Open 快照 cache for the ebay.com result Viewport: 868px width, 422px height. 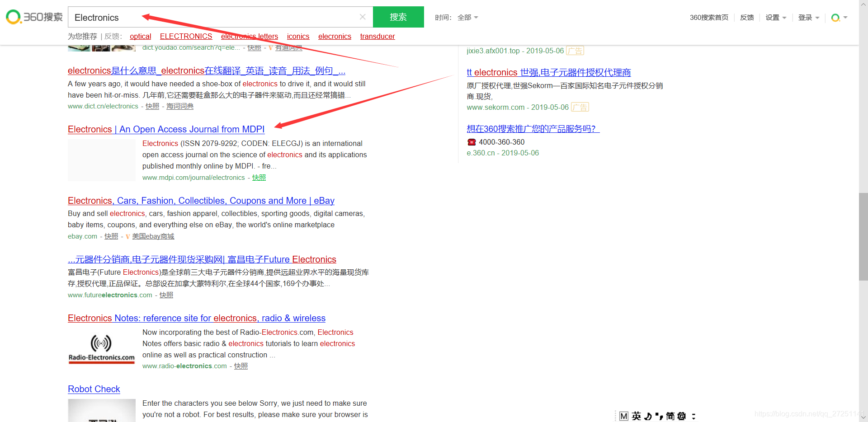[111, 236]
